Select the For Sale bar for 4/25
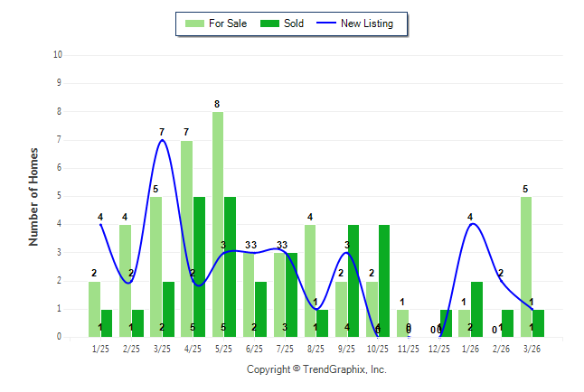 pyautogui.click(x=186, y=238)
